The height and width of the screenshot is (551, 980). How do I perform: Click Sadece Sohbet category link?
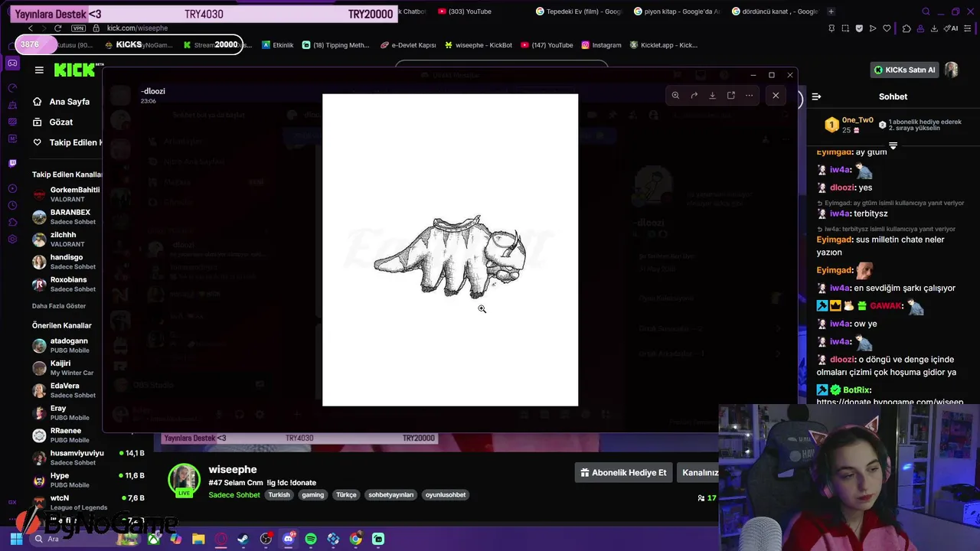click(x=234, y=495)
